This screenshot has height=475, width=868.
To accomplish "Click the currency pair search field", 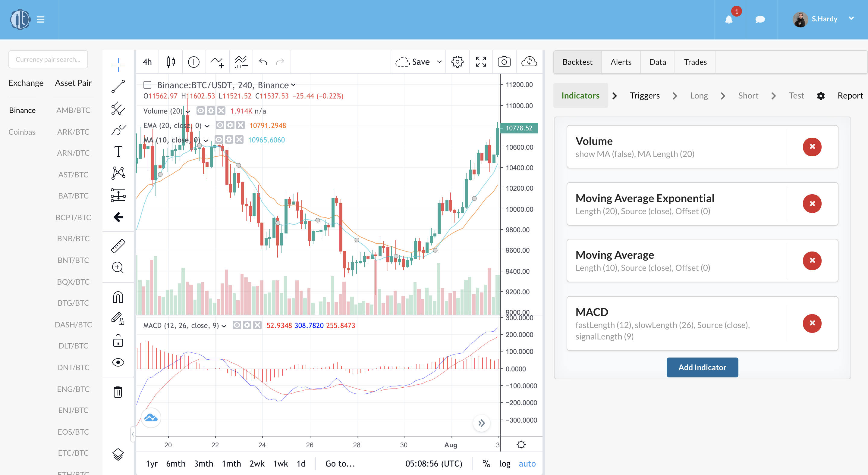I will click(x=48, y=59).
